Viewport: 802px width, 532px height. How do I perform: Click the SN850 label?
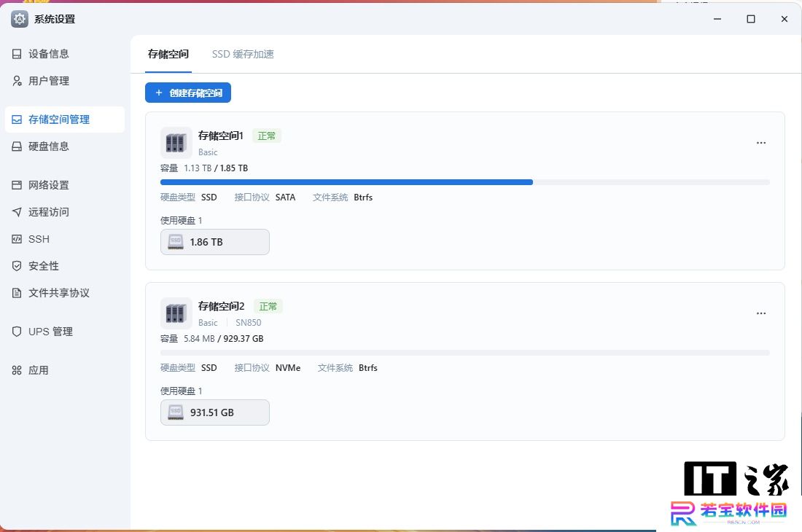[248, 322]
